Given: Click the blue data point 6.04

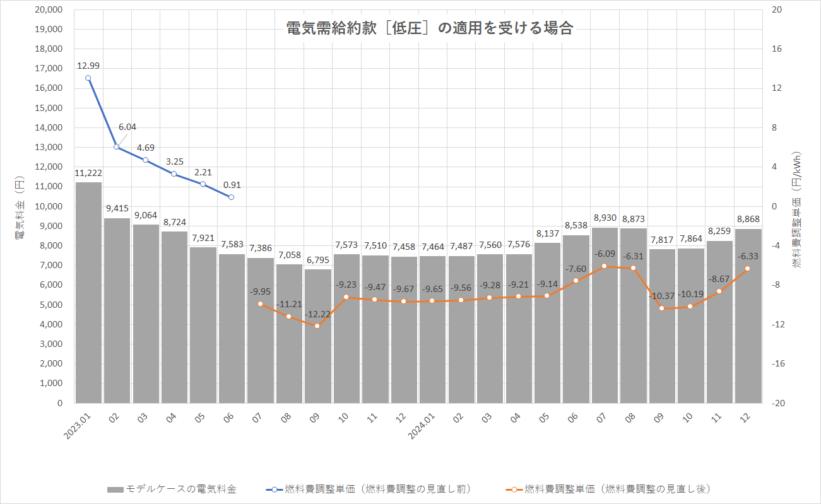Looking at the screenshot, I should pos(116,146).
